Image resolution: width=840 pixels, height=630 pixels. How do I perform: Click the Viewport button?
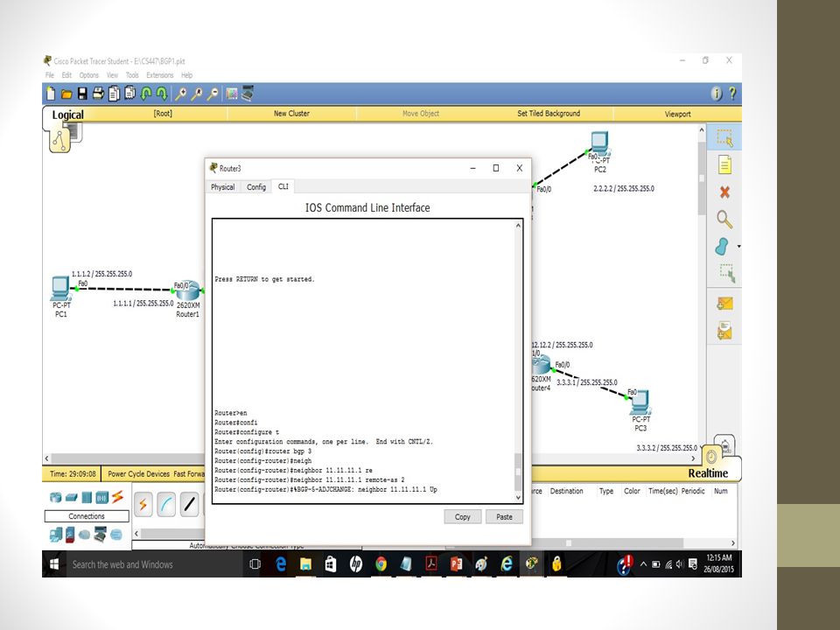click(677, 114)
